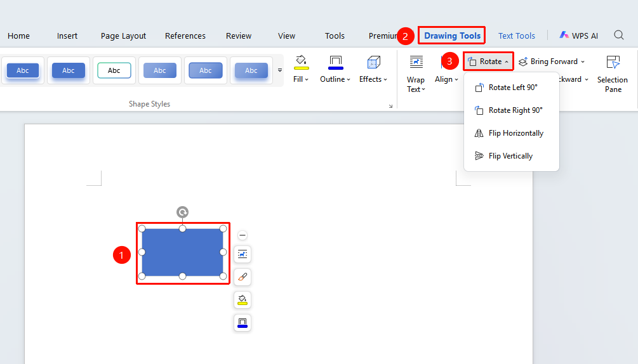Screen dimensions: 638x364
Task: Expand the shape styles gallery arrow
Action: pyautogui.click(x=280, y=70)
